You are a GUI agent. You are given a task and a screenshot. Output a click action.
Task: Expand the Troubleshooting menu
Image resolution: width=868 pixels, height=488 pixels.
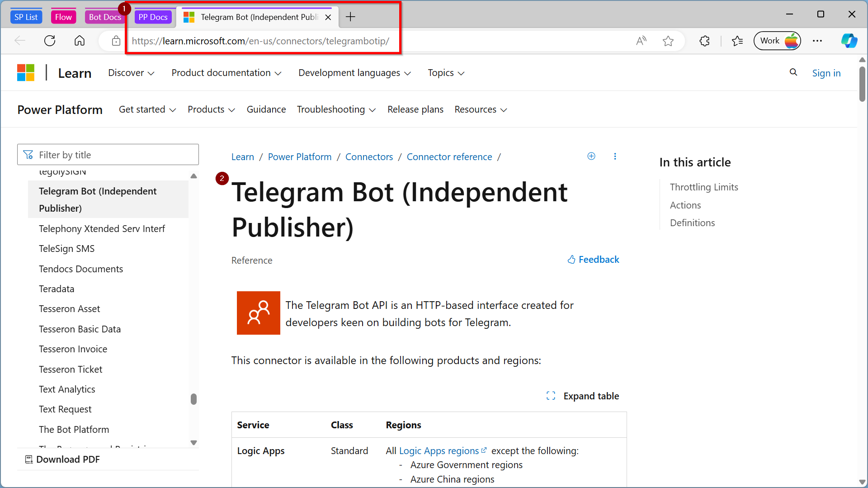336,109
